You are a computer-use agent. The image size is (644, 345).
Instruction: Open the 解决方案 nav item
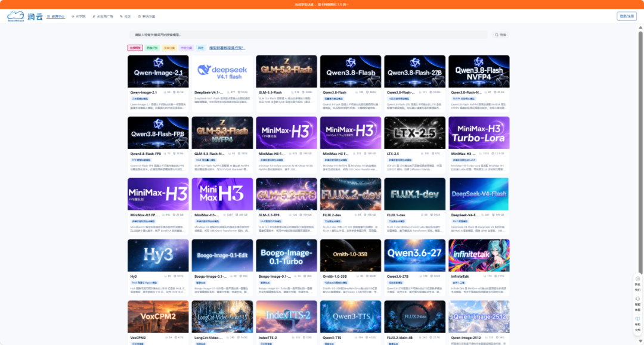pos(147,17)
